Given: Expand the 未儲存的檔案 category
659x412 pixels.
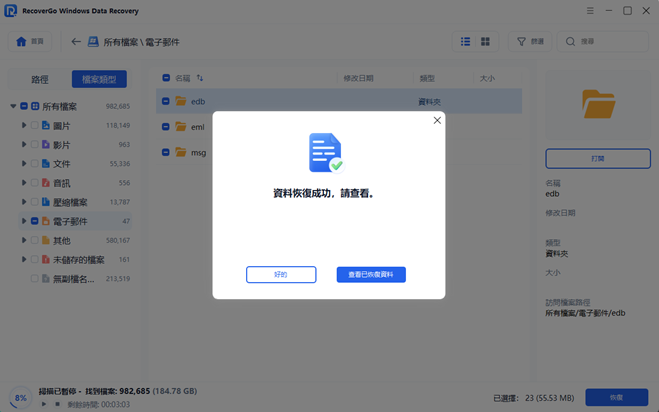Looking at the screenshot, I should coord(24,259).
